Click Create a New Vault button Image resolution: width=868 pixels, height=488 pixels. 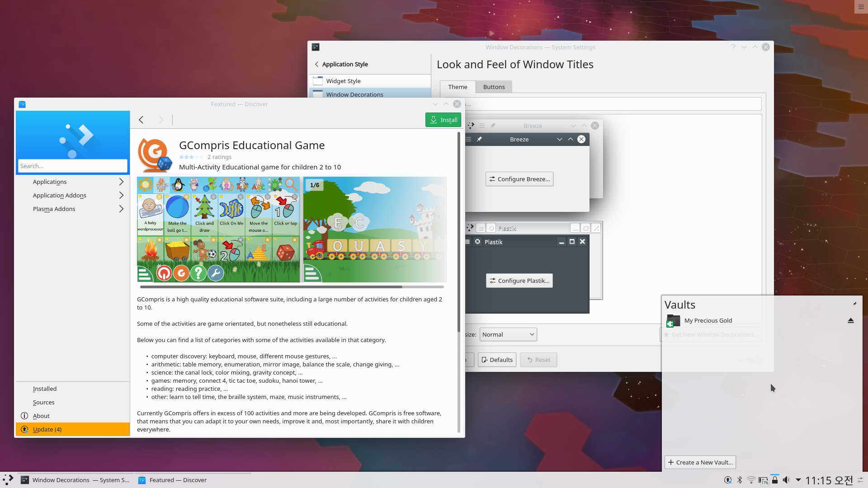(x=700, y=462)
